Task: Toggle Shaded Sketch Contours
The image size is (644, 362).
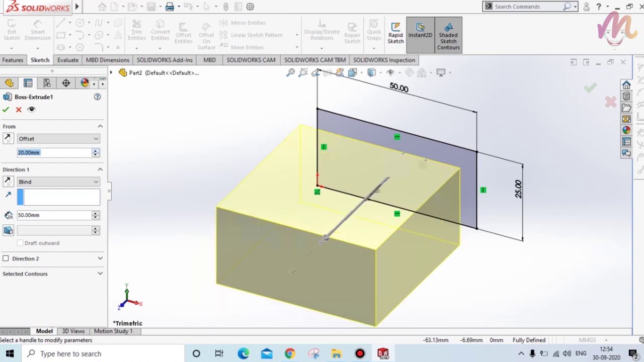Action: [448, 35]
